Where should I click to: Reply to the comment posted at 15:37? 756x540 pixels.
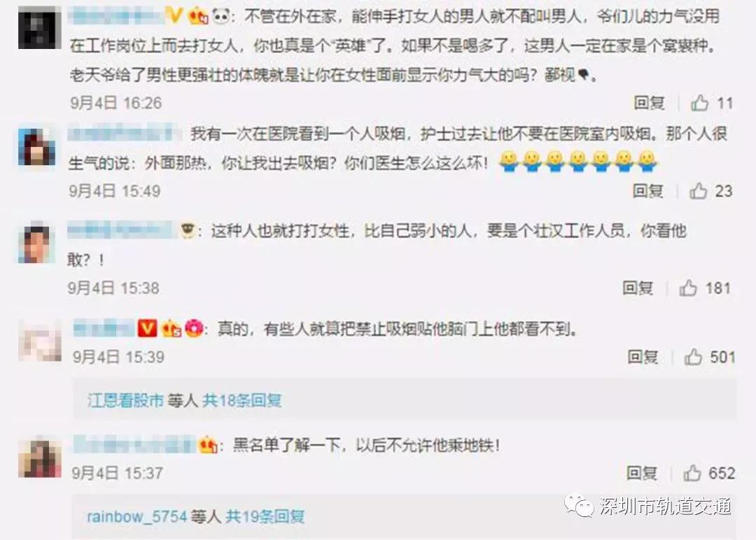[641, 473]
